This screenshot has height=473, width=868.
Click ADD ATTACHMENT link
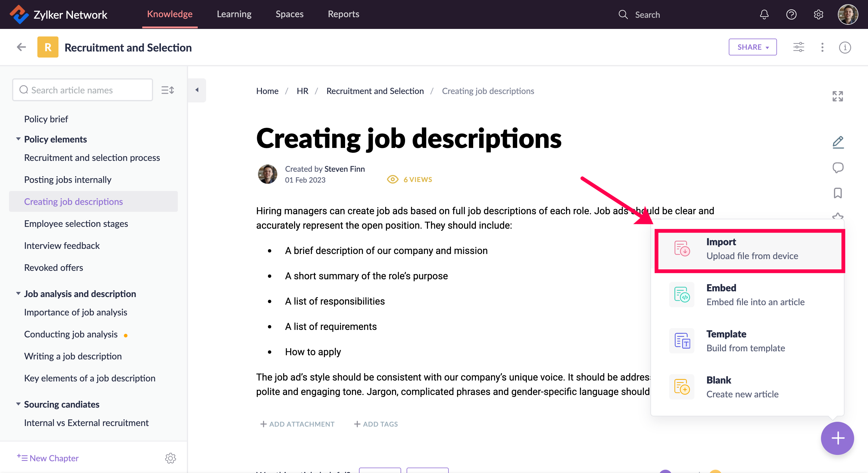297,424
